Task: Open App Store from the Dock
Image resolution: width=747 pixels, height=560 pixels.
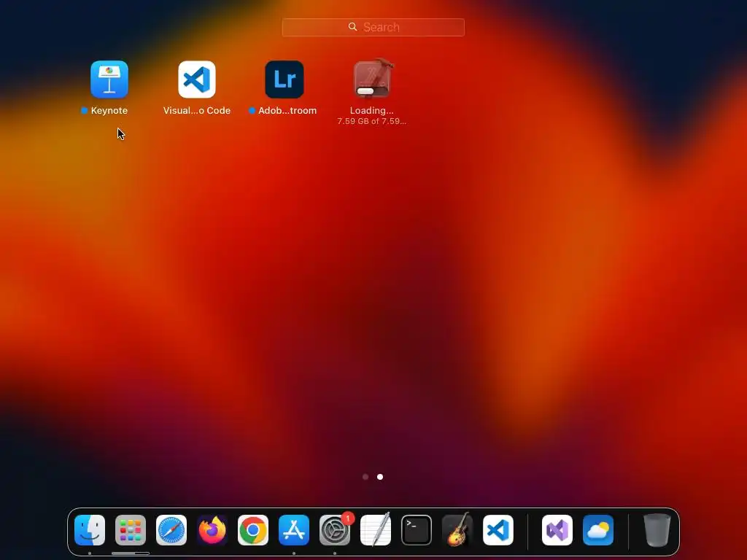Action: click(294, 530)
